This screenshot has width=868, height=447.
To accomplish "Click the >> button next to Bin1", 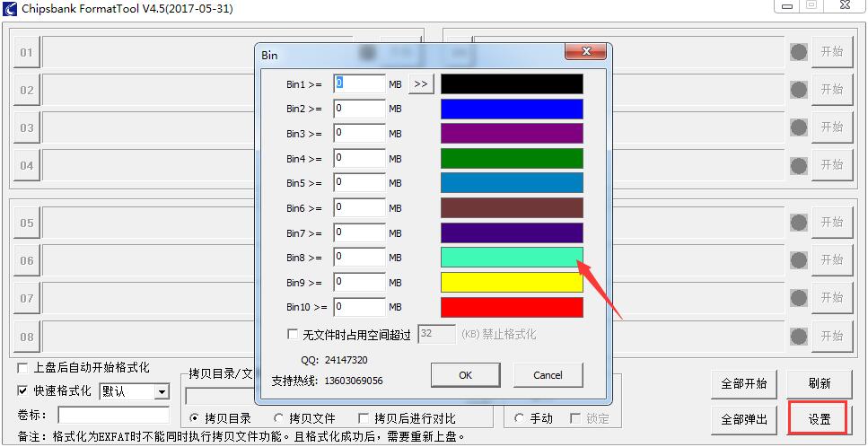I will [x=421, y=84].
